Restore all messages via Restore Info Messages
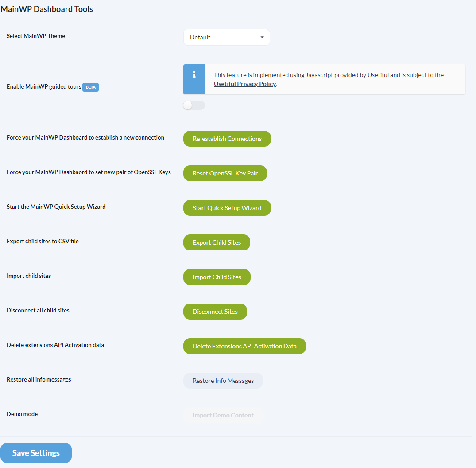 223,381
